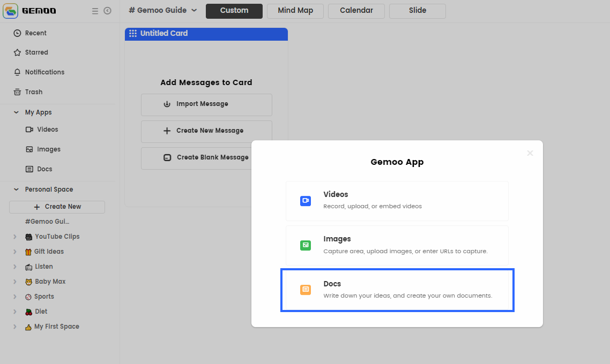
Task: Choose Docs option in Gemoo App dialog
Action: point(397,290)
